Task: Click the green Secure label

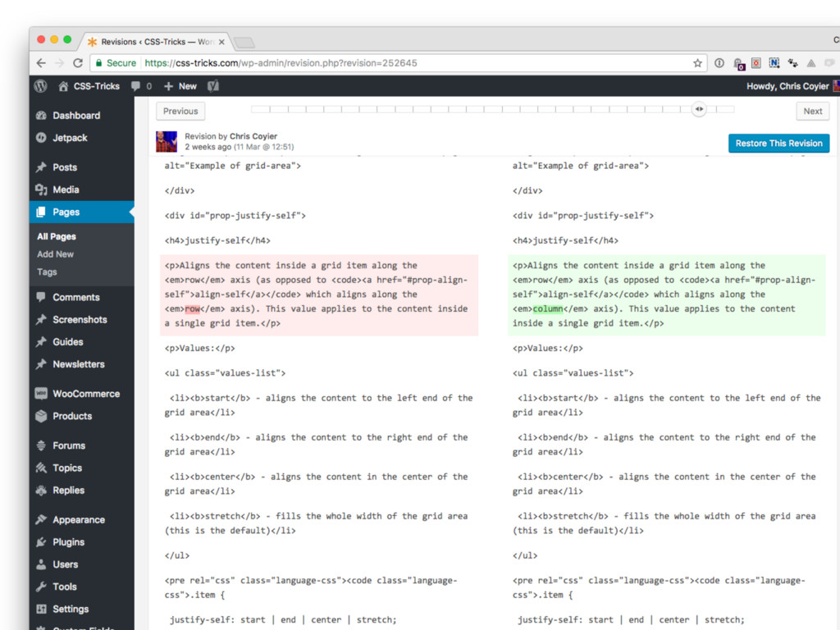Action: (121, 63)
